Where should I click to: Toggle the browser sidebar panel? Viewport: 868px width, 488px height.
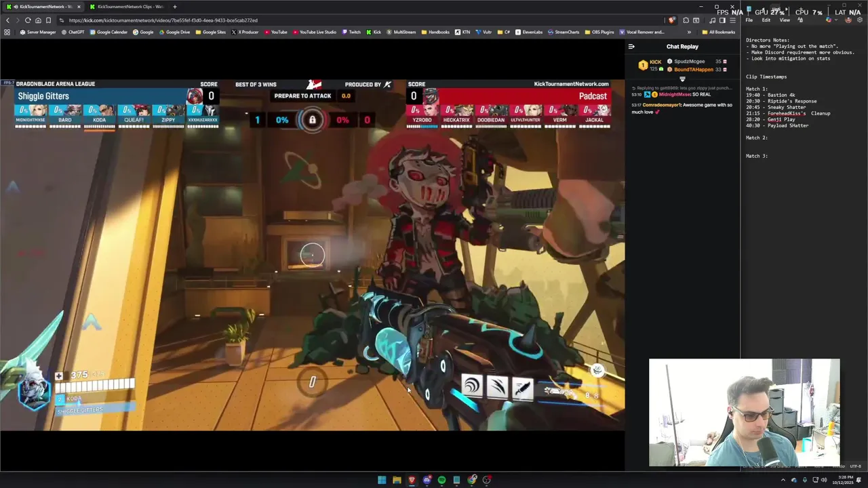coord(722,20)
